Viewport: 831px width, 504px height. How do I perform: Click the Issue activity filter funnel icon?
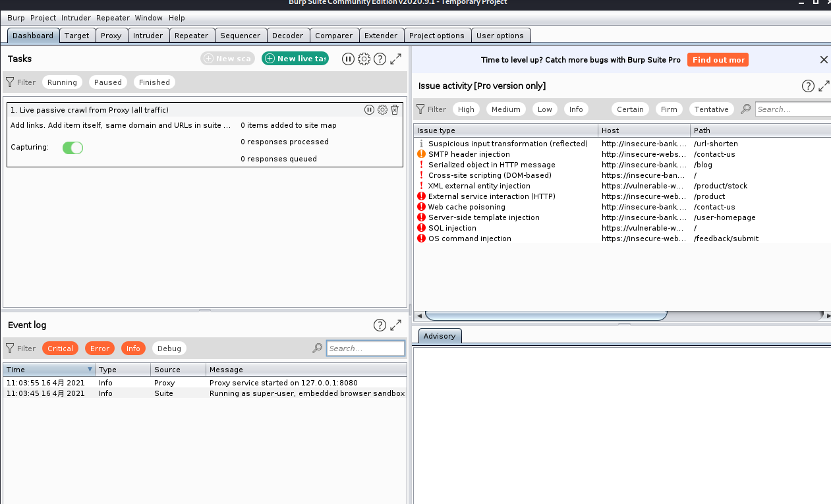(420, 109)
